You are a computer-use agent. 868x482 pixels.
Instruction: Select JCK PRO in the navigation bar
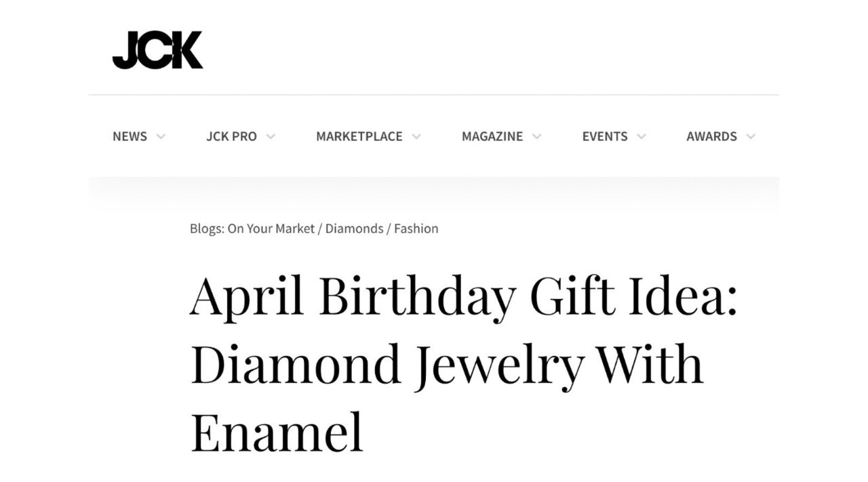231,136
